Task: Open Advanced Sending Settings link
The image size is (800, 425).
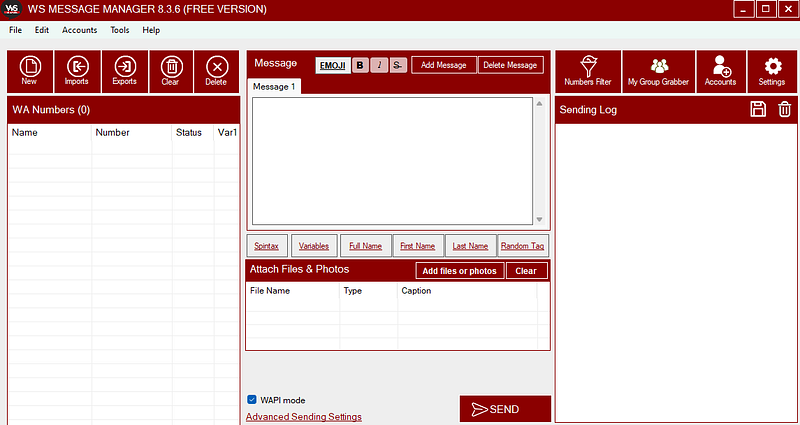Action: pyautogui.click(x=304, y=417)
